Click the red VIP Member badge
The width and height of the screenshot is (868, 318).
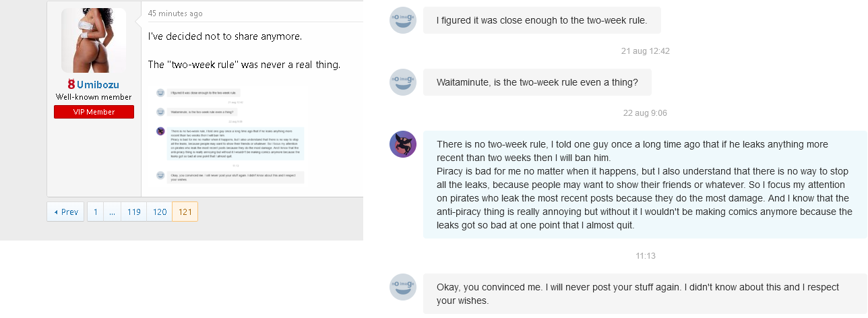tap(94, 112)
